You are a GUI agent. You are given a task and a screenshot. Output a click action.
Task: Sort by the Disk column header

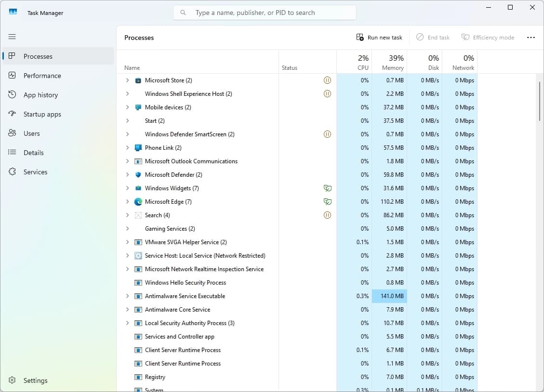click(x=425, y=62)
